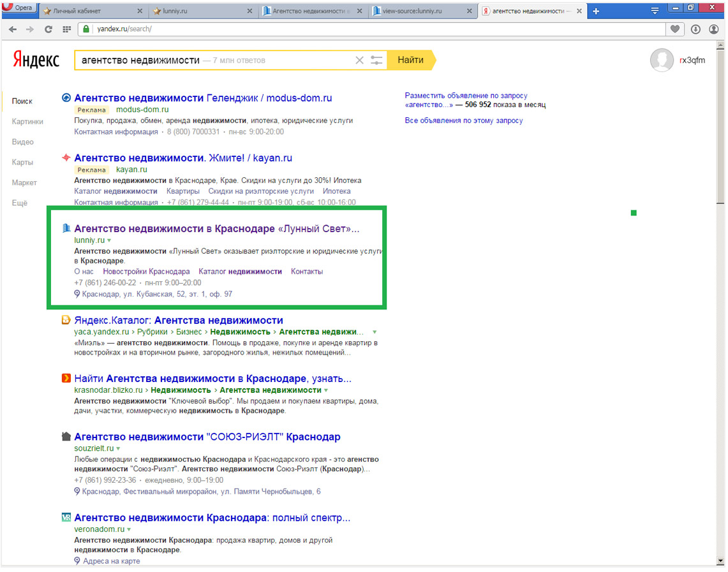Click scrollbar down arrow

tap(720, 561)
